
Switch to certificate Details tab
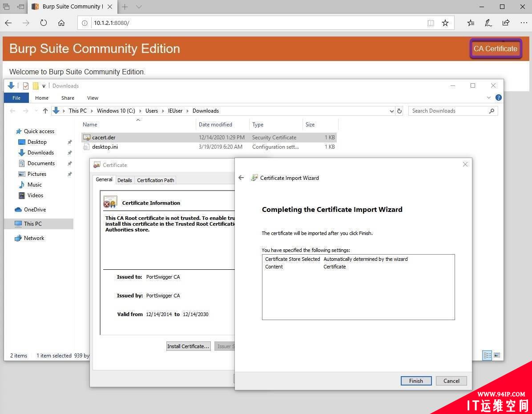pos(125,180)
